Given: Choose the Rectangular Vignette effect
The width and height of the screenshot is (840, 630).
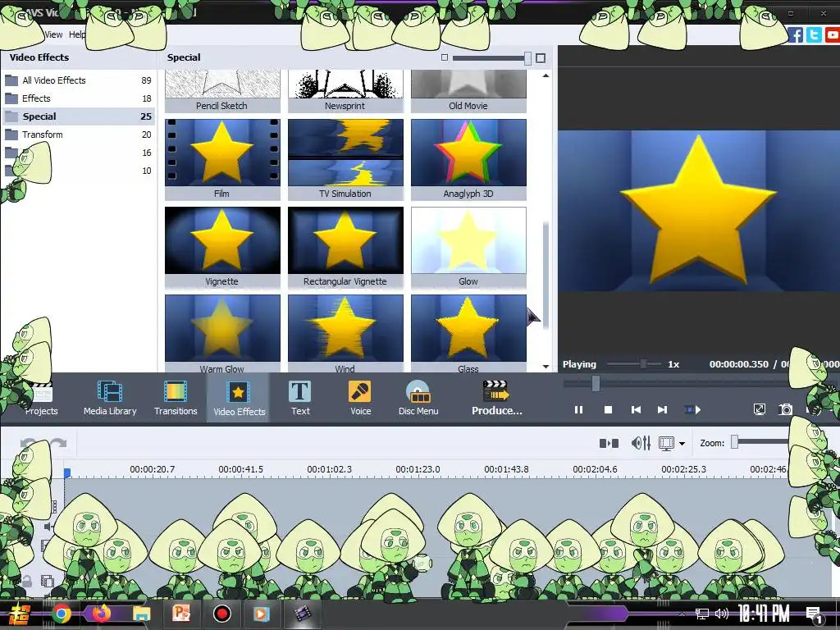Looking at the screenshot, I should click(345, 247).
